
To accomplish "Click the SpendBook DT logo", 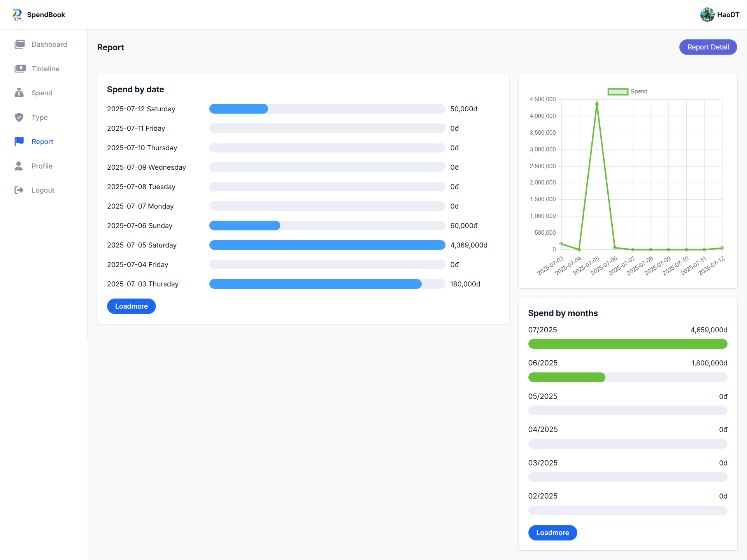I will click(16, 14).
